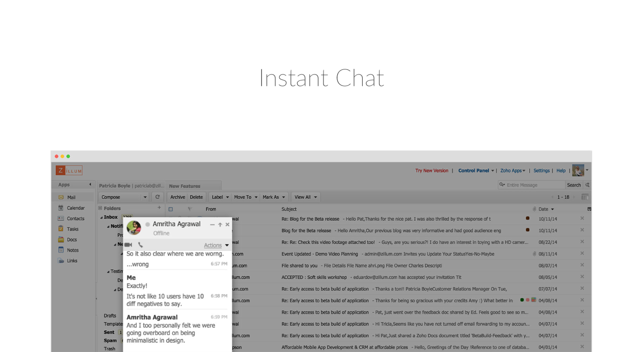Add a new folder with plus icon
The height and width of the screenshot is (352, 644).
[159, 208]
